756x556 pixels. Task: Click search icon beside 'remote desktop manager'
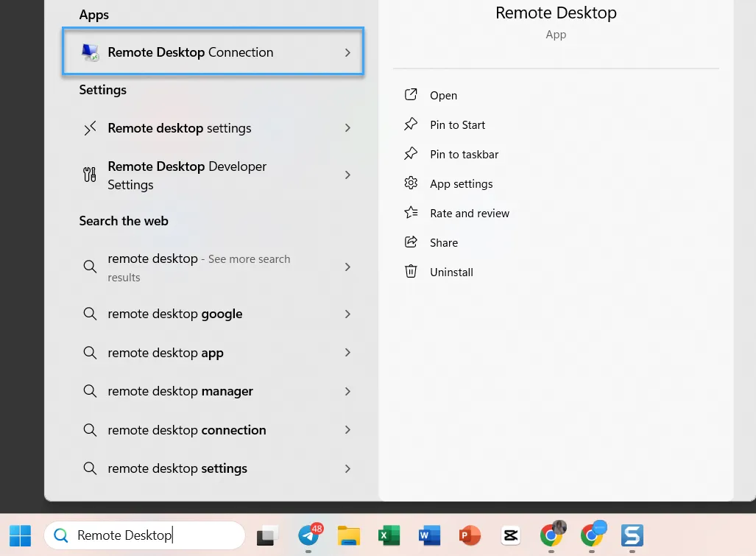pyautogui.click(x=90, y=390)
